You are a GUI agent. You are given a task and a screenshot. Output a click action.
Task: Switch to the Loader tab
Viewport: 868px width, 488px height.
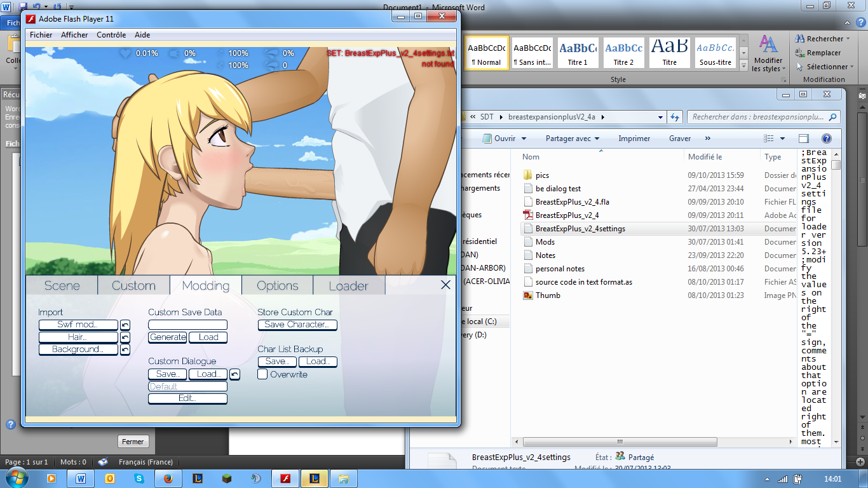pyautogui.click(x=348, y=285)
